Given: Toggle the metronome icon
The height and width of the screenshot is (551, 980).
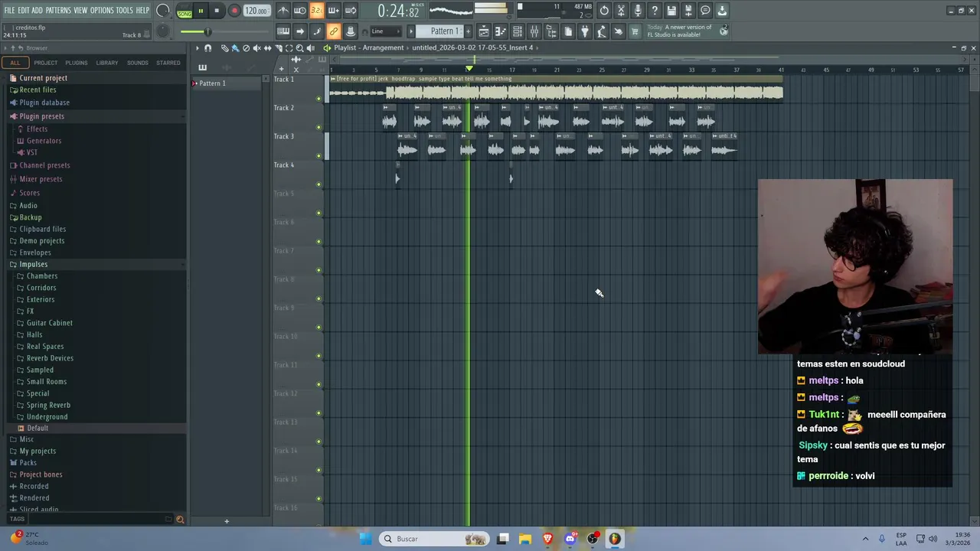Looking at the screenshot, I should tap(283, 11).
